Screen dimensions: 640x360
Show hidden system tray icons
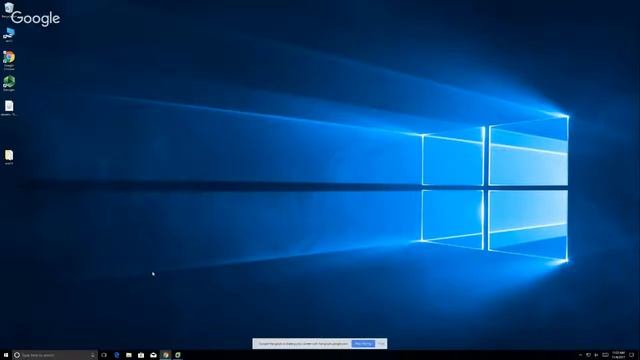tap(580, 355)
